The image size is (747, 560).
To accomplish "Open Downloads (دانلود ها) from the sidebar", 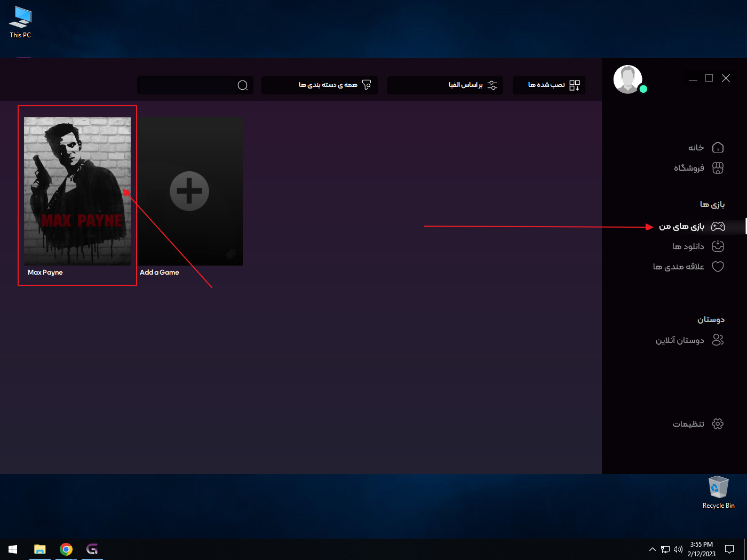I will [x=697, y=246].
